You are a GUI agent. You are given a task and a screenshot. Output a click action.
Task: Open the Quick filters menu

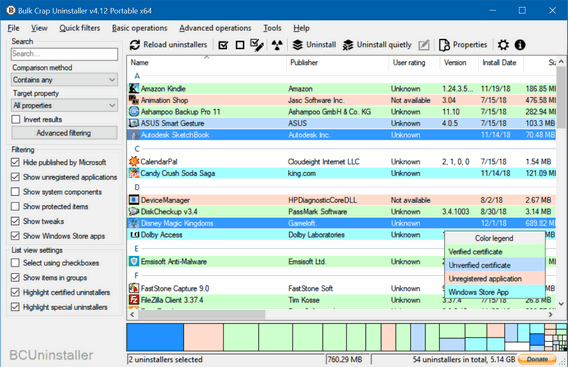pyautogui.click(x=80, y=28)
